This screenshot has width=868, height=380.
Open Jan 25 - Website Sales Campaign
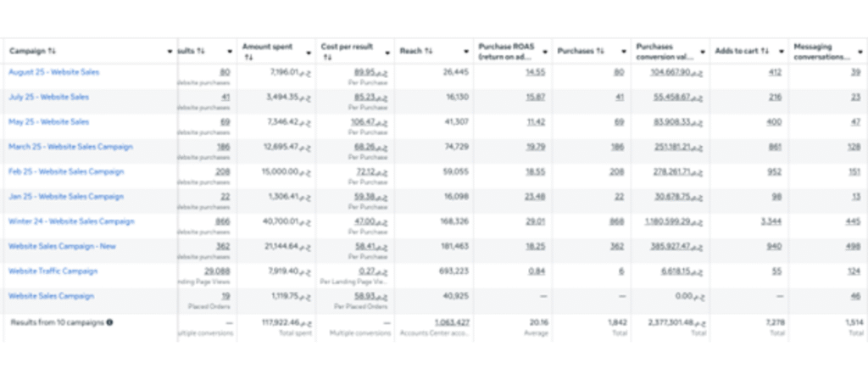pyautogui.click(x=66, y=196)
